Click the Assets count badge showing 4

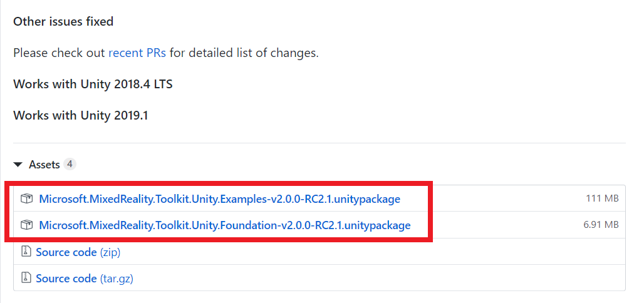[70, 165]
